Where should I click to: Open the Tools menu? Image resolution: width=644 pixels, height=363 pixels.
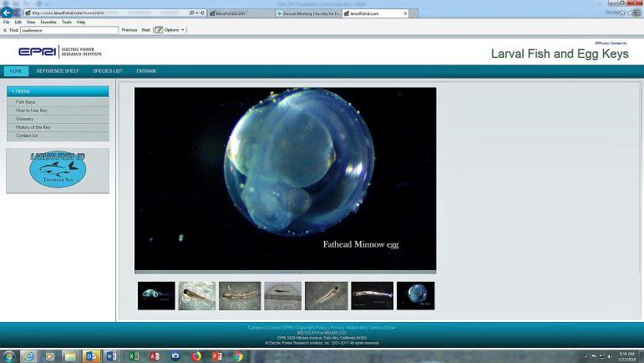(67, 23)
